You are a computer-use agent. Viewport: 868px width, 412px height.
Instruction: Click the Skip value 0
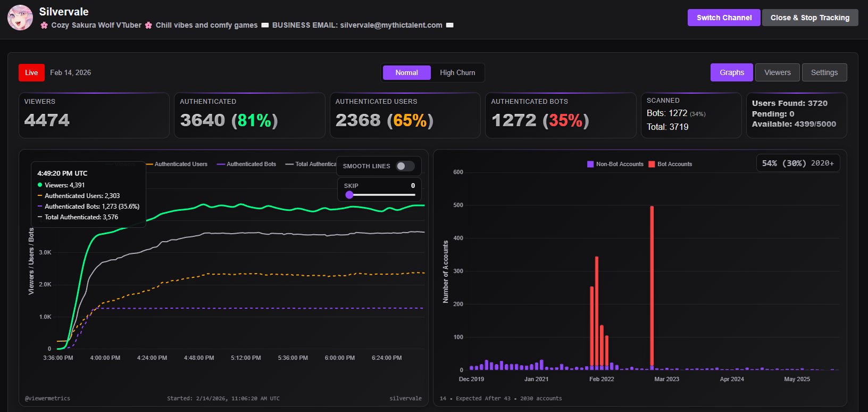[x=413, y=186]
